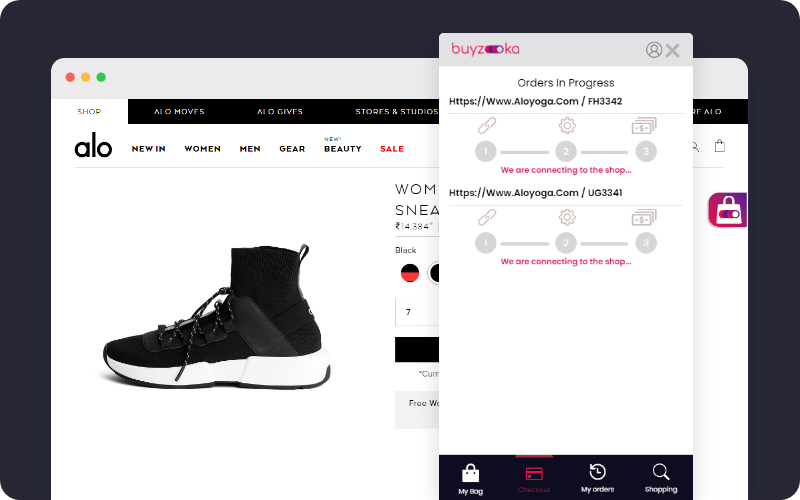This screenshot has width=800, height=500.
Task: Select step 3 circle of order UG3341
Action: pyautogui.click(x=646, y=243)
